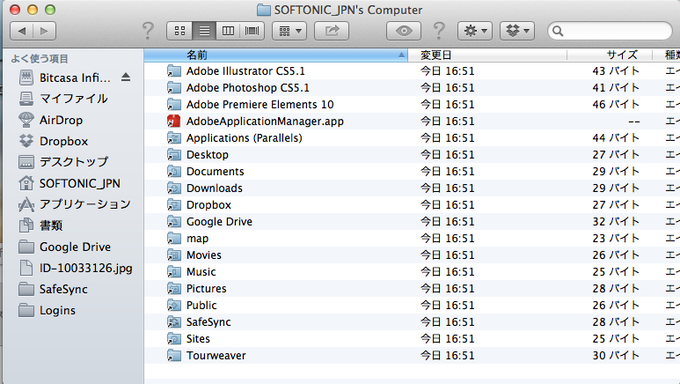Click the Applications (Parallels) folder icon
This screenshot has width=680, height=384.
pos(174,138)
